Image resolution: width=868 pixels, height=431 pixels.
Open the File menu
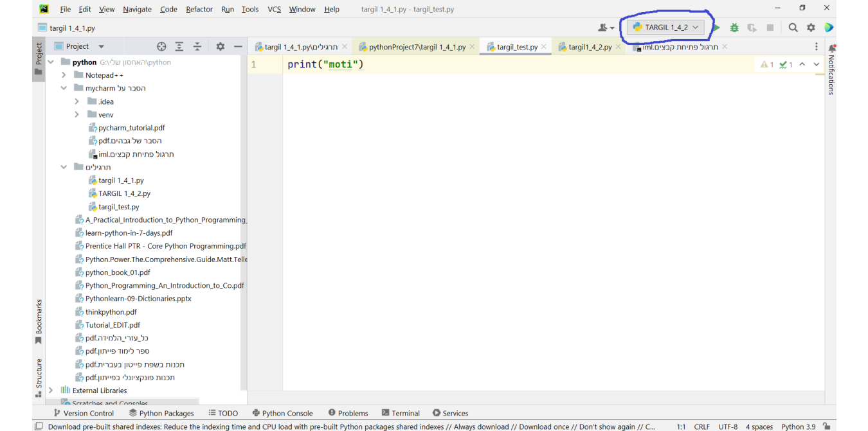(x=66, y=9)
